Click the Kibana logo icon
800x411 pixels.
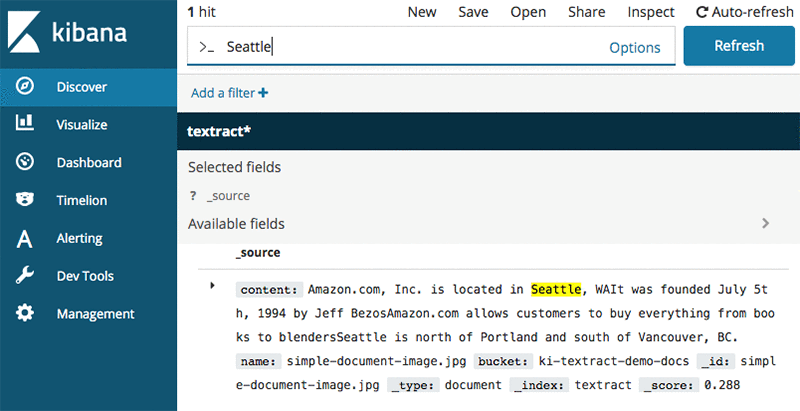pyautogui.click(x=24, y=32)
